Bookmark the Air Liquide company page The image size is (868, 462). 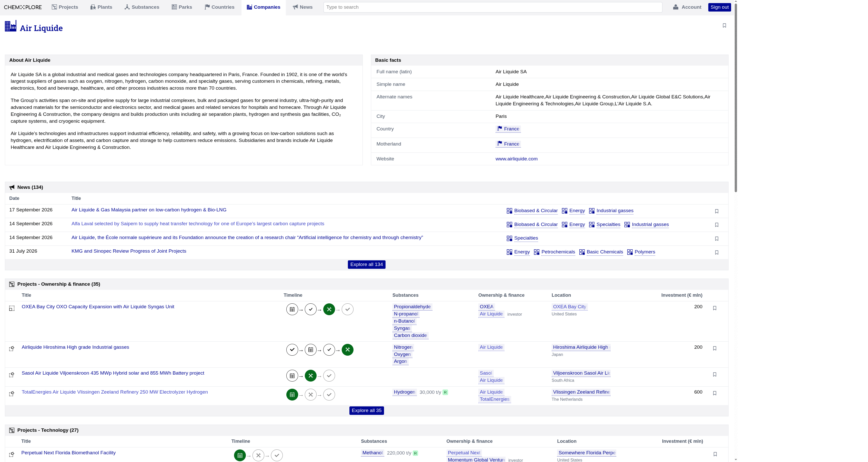(x=724, y=26)
